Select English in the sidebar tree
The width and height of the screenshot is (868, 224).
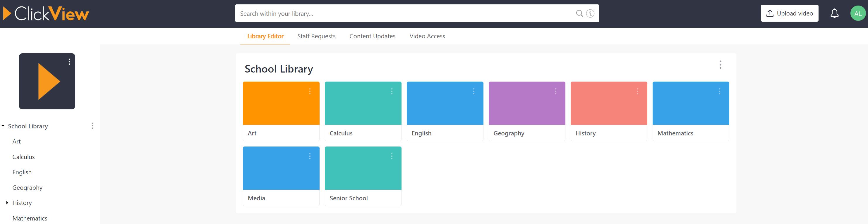[22, 172]
